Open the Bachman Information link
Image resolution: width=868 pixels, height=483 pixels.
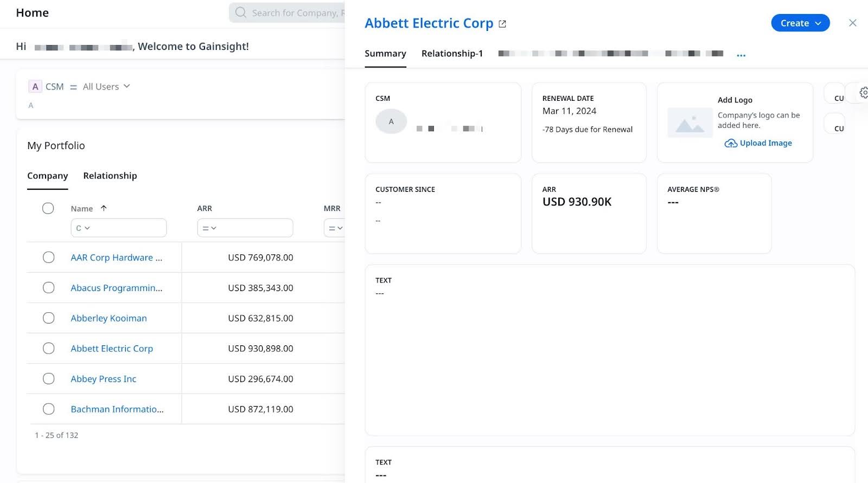coord(117,409)
